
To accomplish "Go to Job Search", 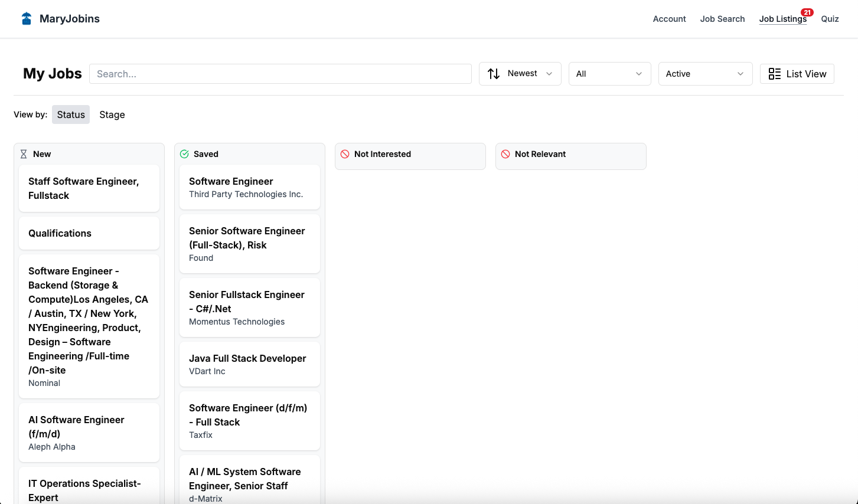I will (x=723, y=19).
